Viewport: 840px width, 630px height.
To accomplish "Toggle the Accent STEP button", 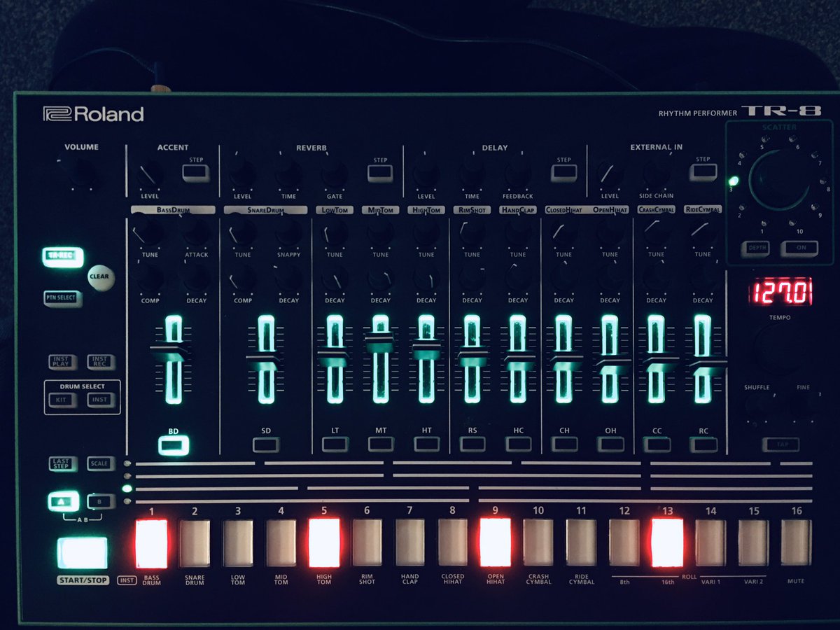I will tap(196, 173).
